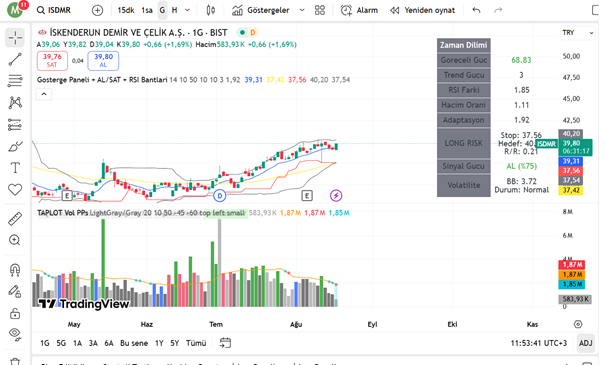This screenshot has width=605, height=365.
Task: Open the Fibonacci retracement tools
Action: click(x=15, y=81)
